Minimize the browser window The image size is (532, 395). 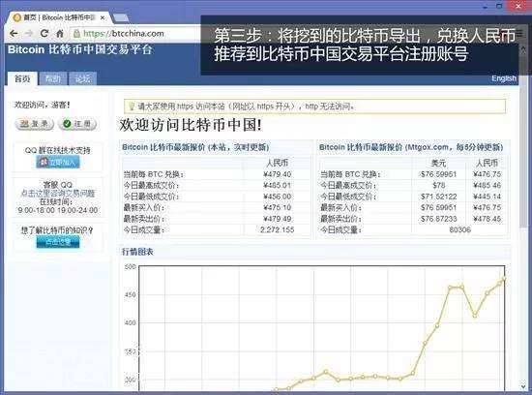click(x=486, y=6)
